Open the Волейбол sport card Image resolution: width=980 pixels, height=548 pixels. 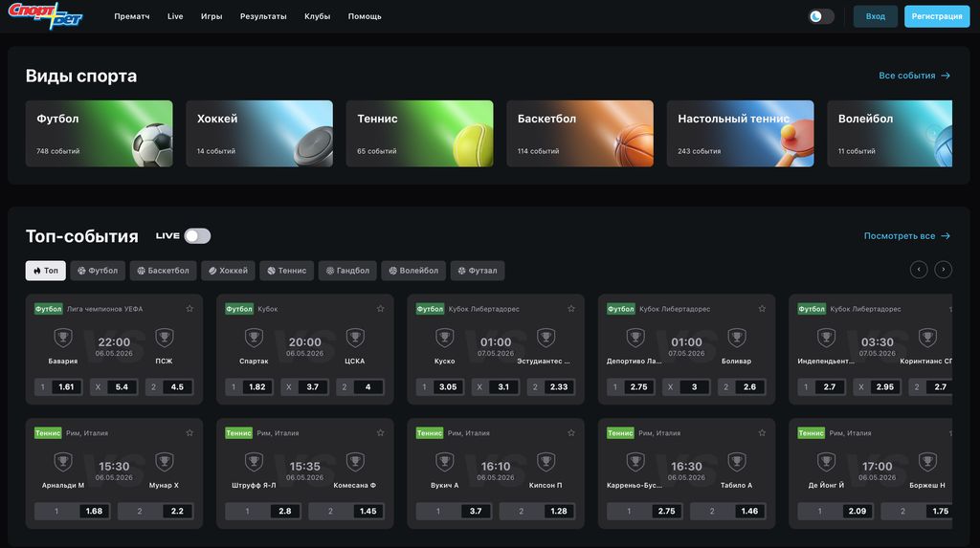[x=889, y=134]
